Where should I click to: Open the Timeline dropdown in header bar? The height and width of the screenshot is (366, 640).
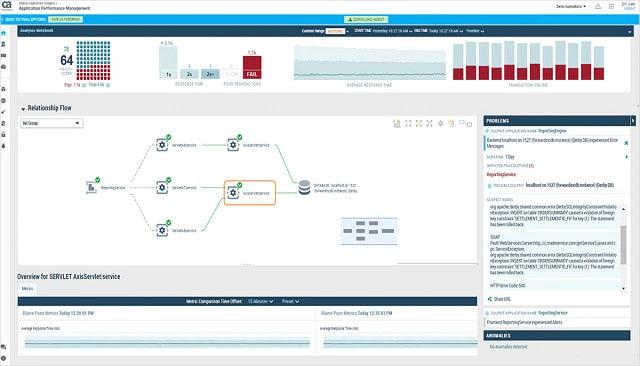[475, 31]
